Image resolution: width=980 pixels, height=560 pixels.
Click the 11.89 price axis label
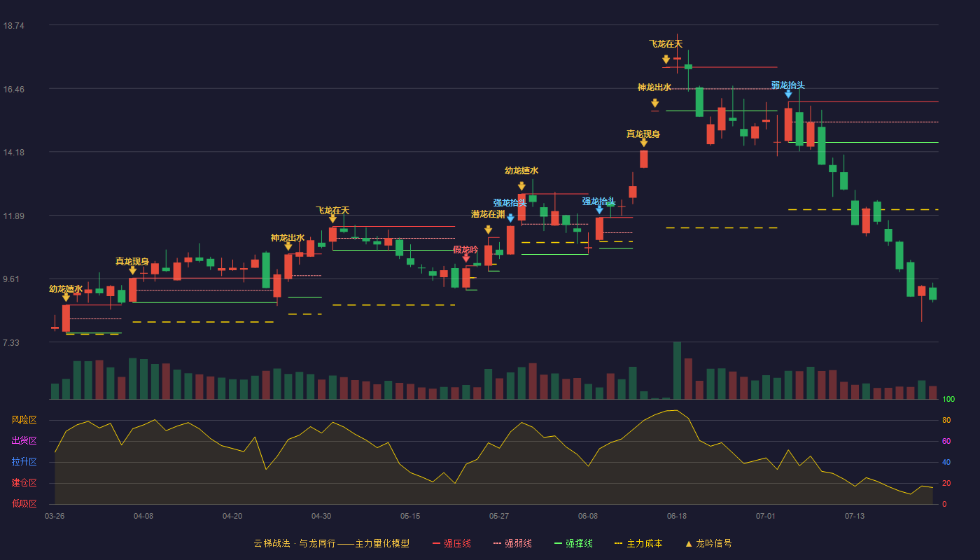point(13,216)
